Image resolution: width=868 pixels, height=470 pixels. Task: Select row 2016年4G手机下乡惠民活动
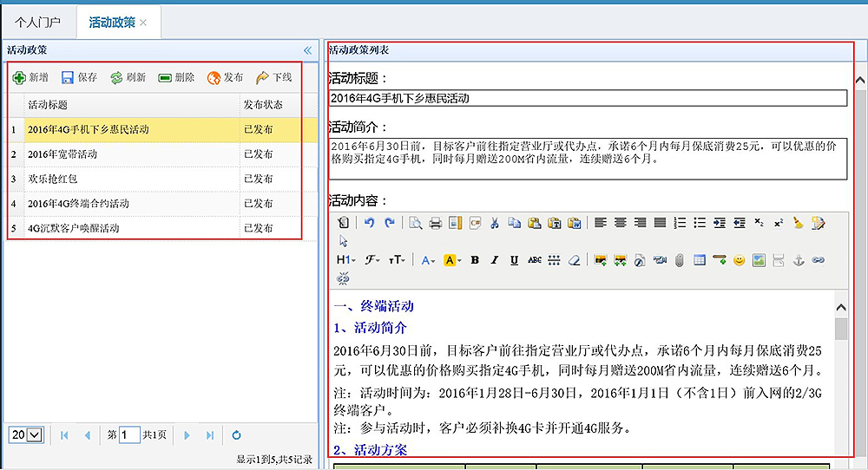[x=162, y=129]
